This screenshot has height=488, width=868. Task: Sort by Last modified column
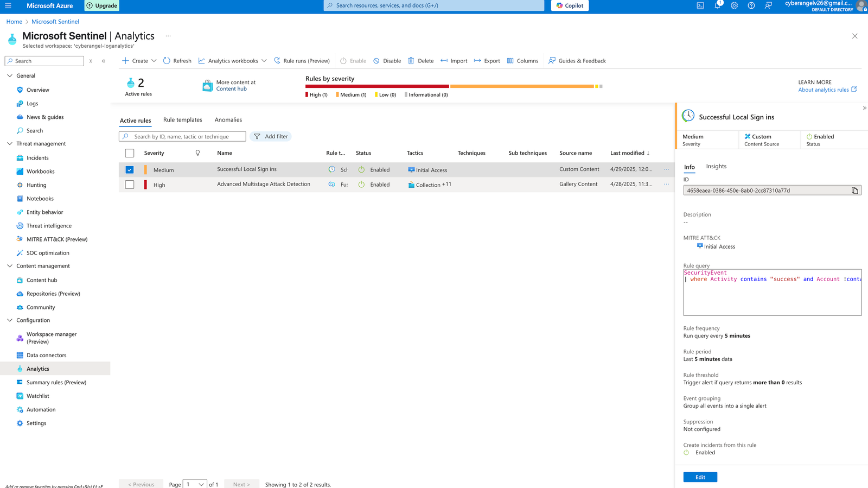point(630,153)
